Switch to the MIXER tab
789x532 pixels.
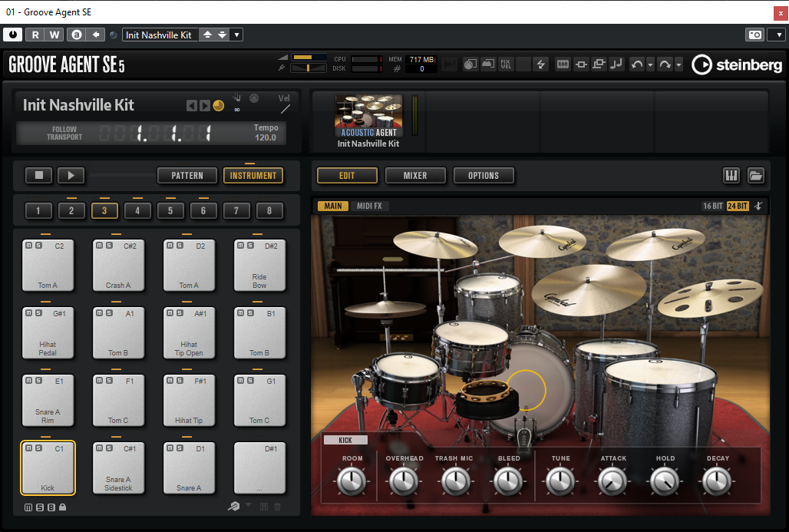pos(415,175)
